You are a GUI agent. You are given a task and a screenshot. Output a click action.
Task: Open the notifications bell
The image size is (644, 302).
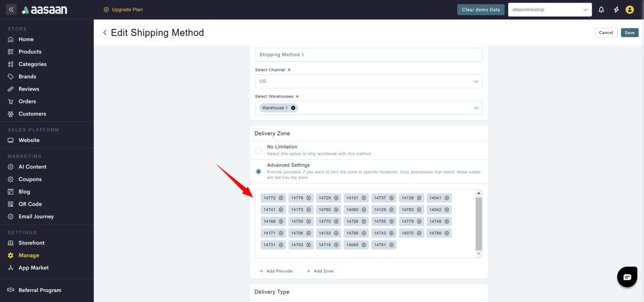click(601, 9)
